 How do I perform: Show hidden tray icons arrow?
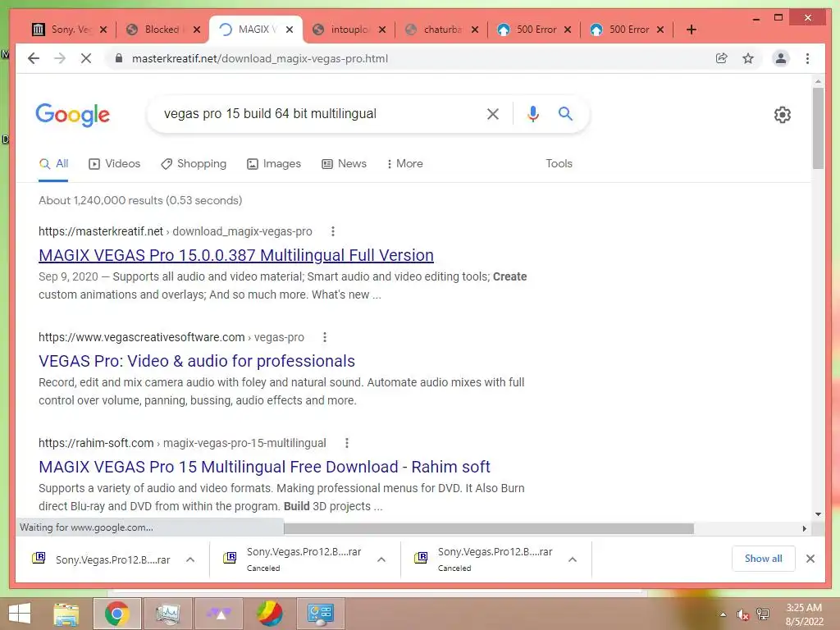(x=723, y=614)
